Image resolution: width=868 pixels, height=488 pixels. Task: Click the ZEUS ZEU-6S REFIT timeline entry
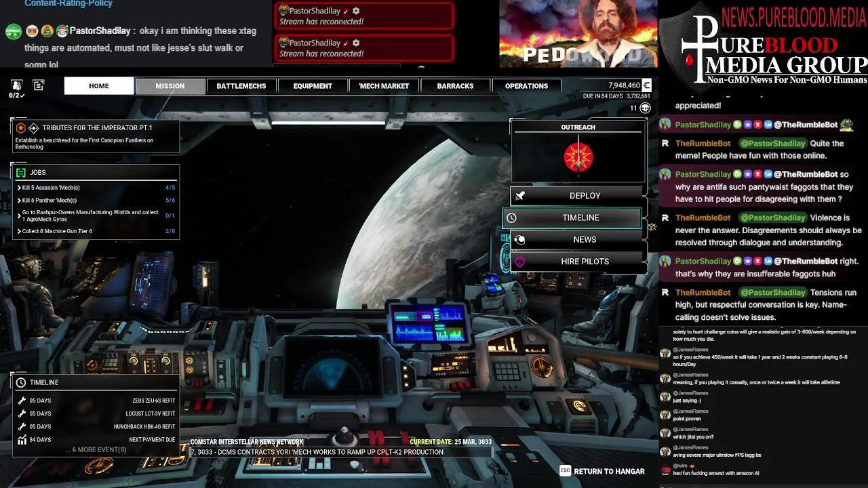click(96, 401)
